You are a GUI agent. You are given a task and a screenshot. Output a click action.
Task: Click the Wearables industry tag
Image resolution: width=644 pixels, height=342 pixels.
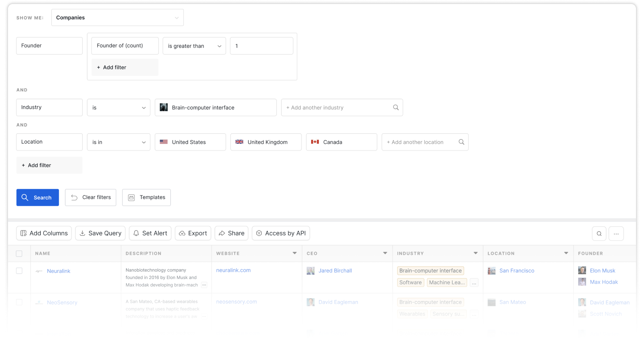tap(412, 314)
